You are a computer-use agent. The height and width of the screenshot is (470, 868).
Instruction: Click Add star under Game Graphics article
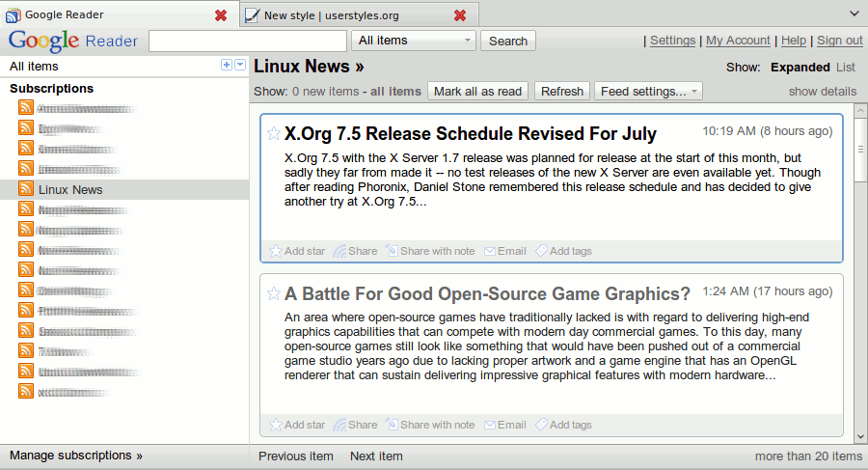(297, 425)
